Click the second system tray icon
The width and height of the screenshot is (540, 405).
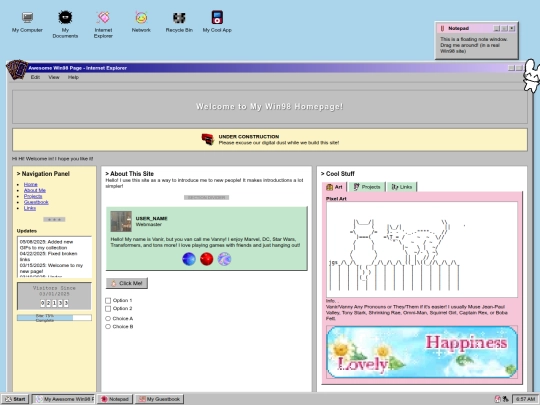(506, 399)
